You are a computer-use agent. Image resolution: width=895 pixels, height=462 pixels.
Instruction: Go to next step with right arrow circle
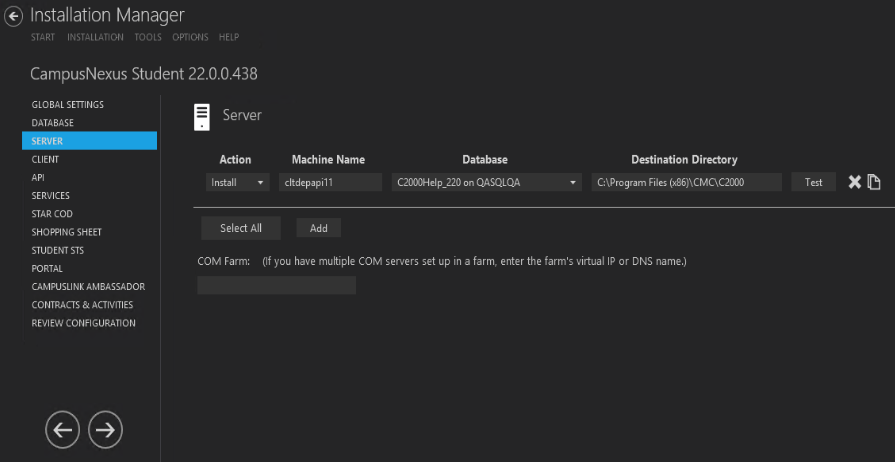106,429
